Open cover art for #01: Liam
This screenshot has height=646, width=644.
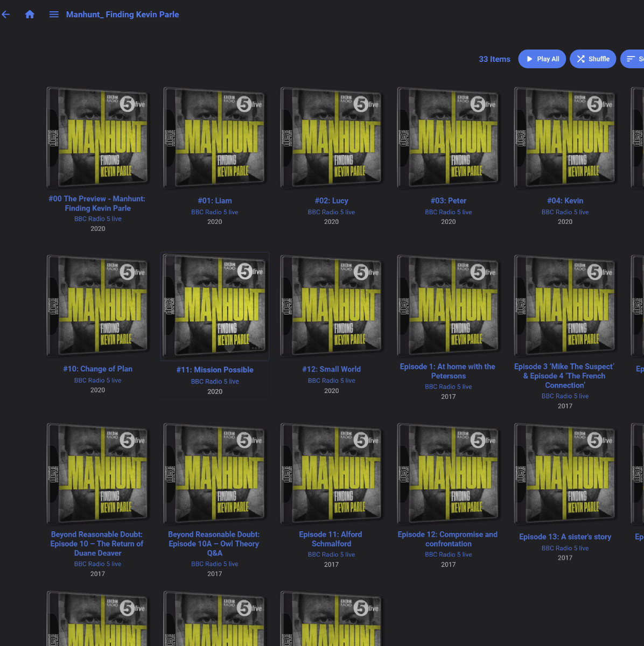tap(214, 137)
